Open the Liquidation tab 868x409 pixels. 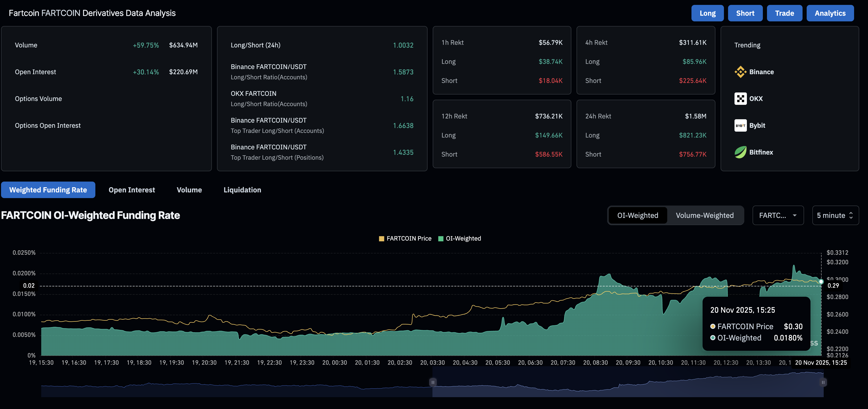tap(242, 190)
